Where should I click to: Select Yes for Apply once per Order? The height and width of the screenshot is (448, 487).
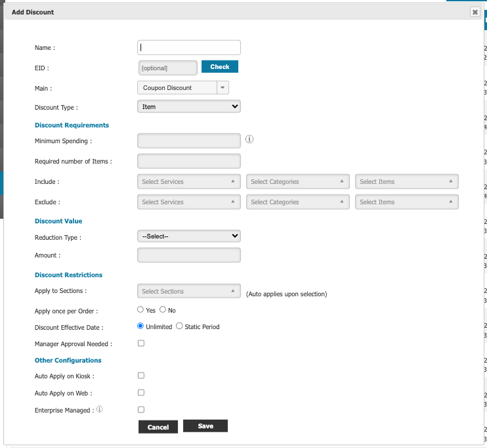tap(140, 309)
